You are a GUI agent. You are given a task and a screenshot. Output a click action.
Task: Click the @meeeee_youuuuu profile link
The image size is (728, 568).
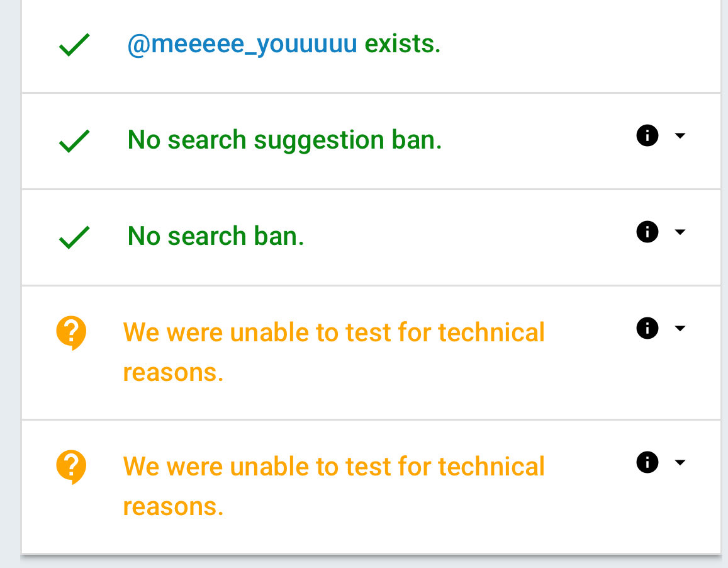click(x=242, y=45)
